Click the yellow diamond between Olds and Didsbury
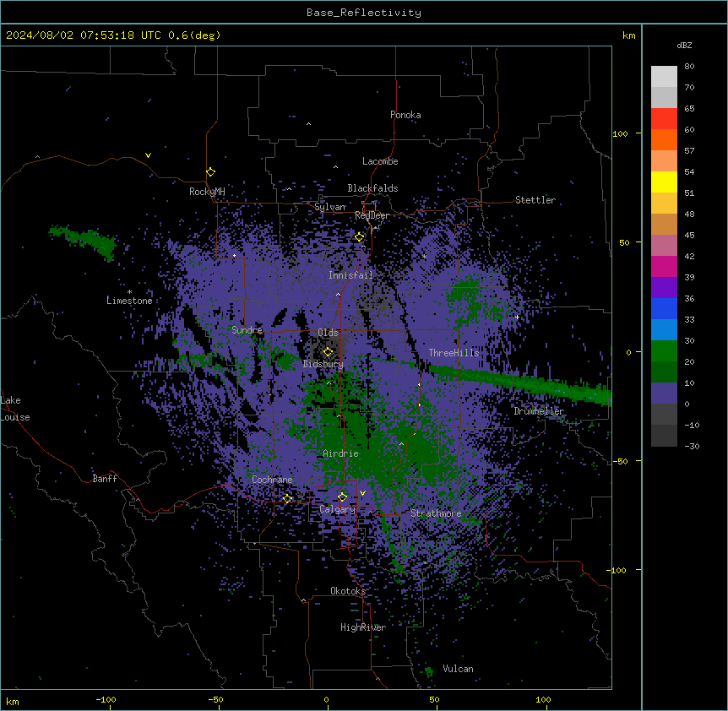The height and width of the screenshot is (711, 728). coord(328,352)
